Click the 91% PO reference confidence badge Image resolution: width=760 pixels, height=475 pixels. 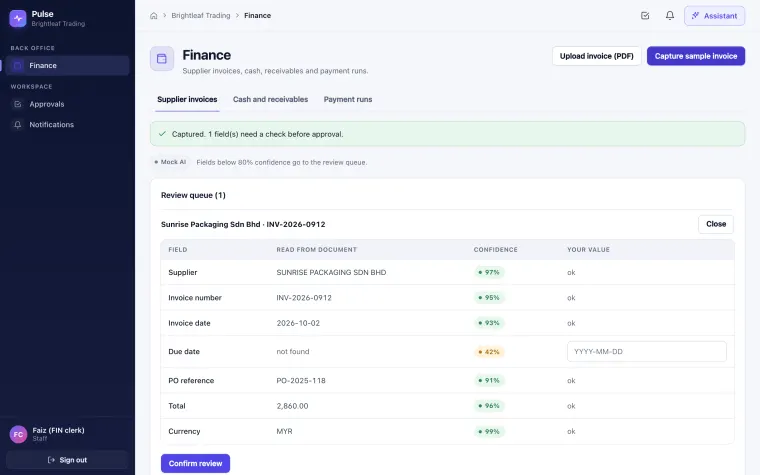point(489,380)
